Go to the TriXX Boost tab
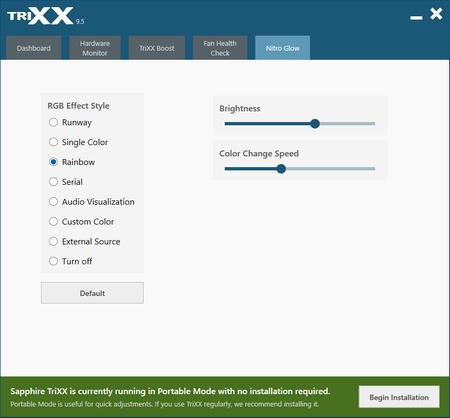Viewport: 450px width, 418px height. pos(157,48)
